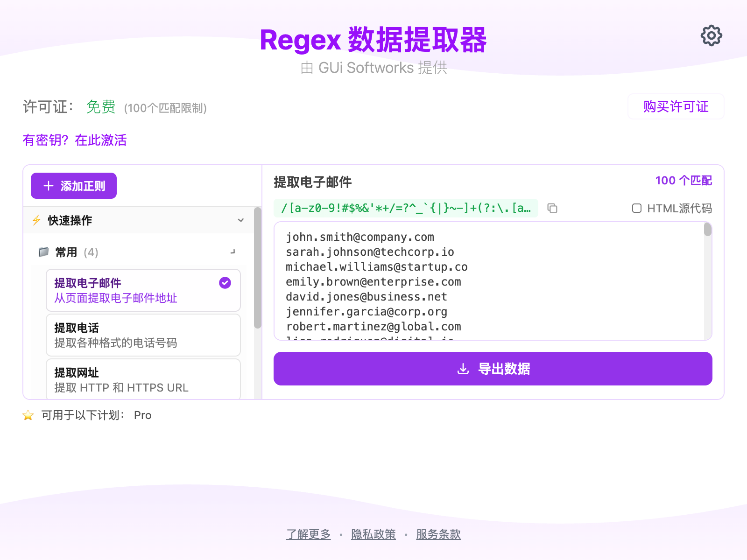Click the lightning icon beside 快速操作

(x=37, y=221)
